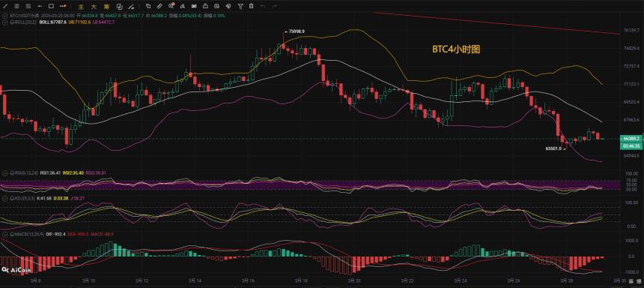
Task: Click the UB:71102.6 upper band value
Action: (x=79, y=22)
